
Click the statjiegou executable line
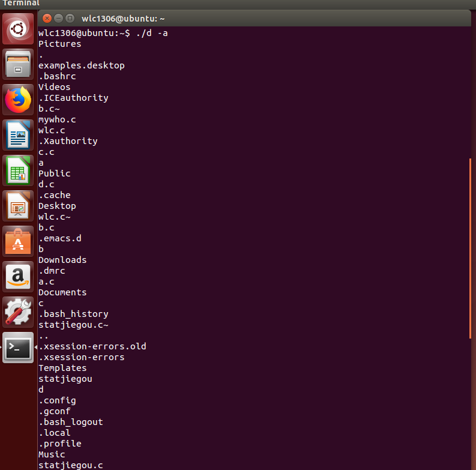[65, 379]
